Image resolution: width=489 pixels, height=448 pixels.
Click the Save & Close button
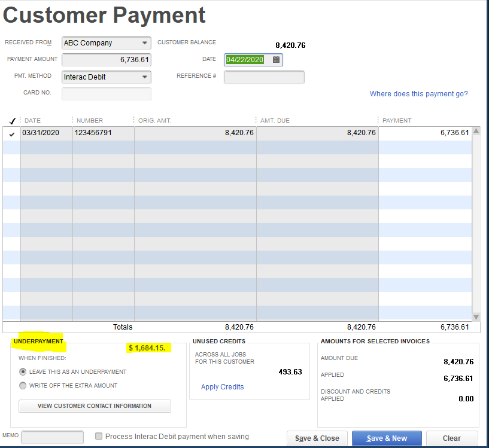(317, 438)
